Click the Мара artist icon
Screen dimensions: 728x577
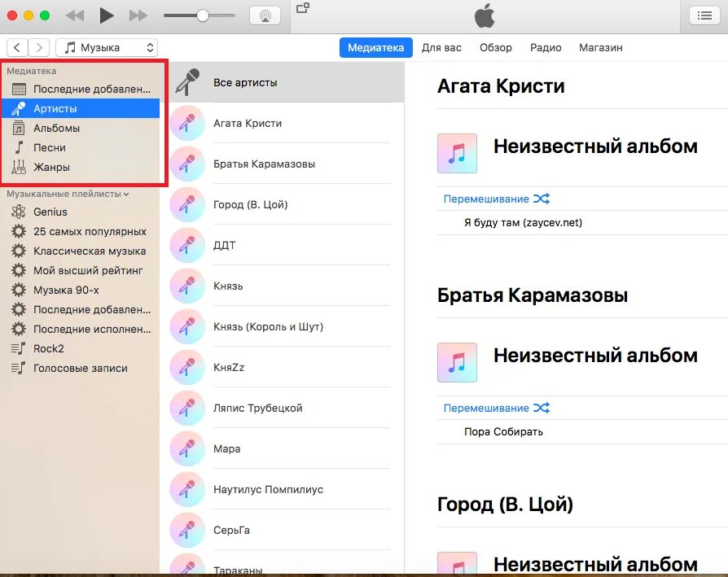point(187,448)
